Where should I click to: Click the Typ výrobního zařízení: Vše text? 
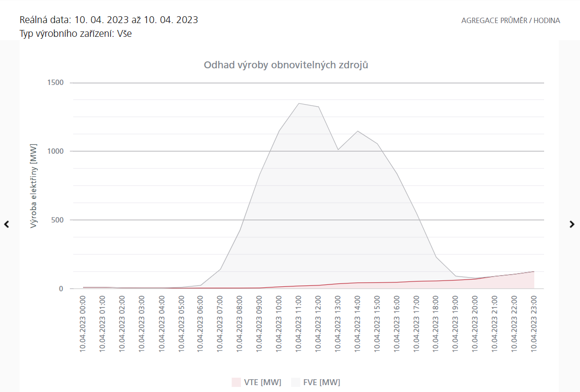click(x=76, y=34)
